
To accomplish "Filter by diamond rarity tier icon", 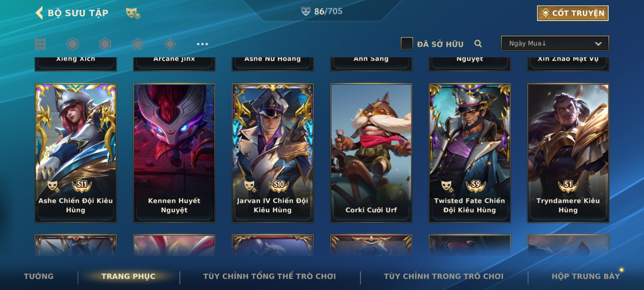I will coord(170,44).
